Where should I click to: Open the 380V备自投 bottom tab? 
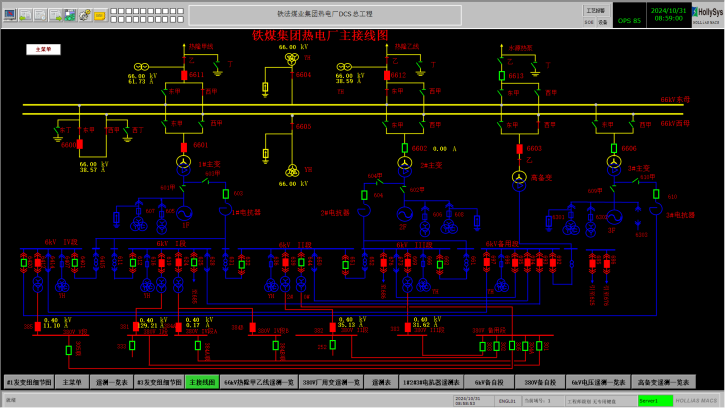[541, 382]
